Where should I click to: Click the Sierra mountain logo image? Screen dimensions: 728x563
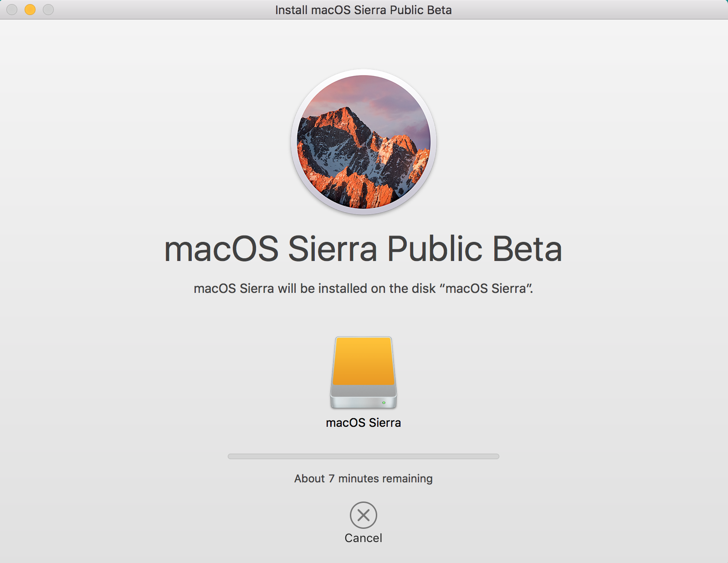(x=364, y=142)
